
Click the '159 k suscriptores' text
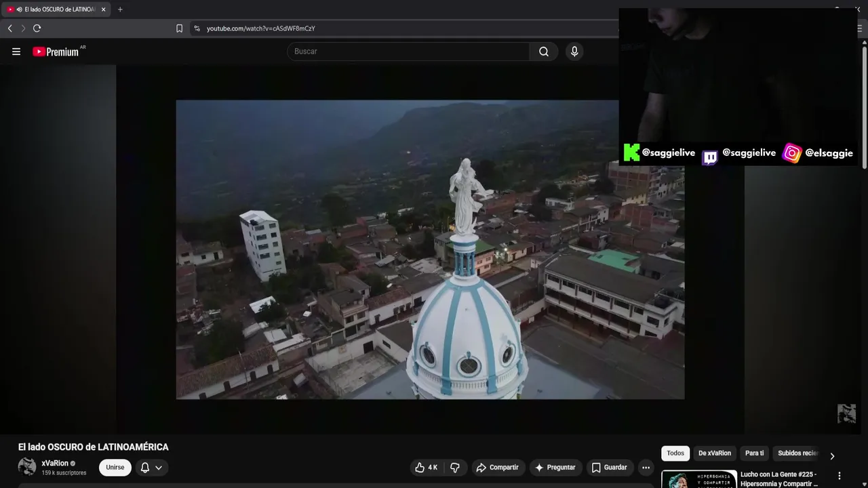(x=64, y=473)
